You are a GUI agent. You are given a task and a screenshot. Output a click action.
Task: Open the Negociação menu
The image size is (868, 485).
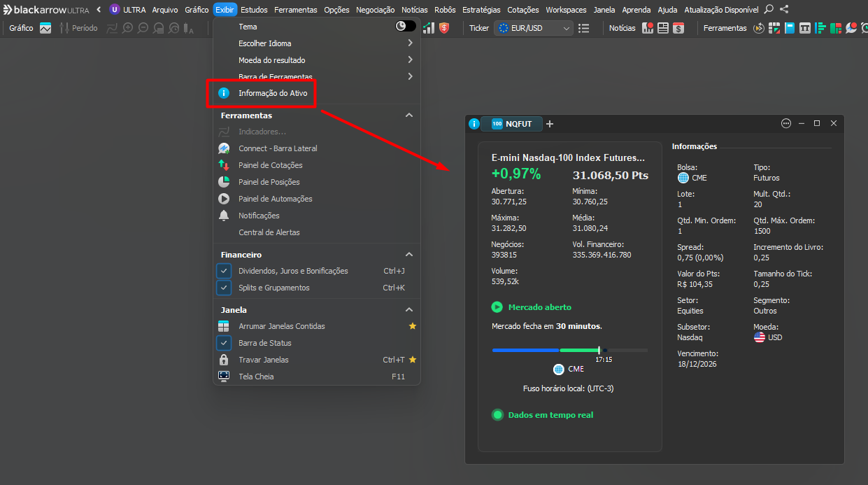[x=375, y=10]
